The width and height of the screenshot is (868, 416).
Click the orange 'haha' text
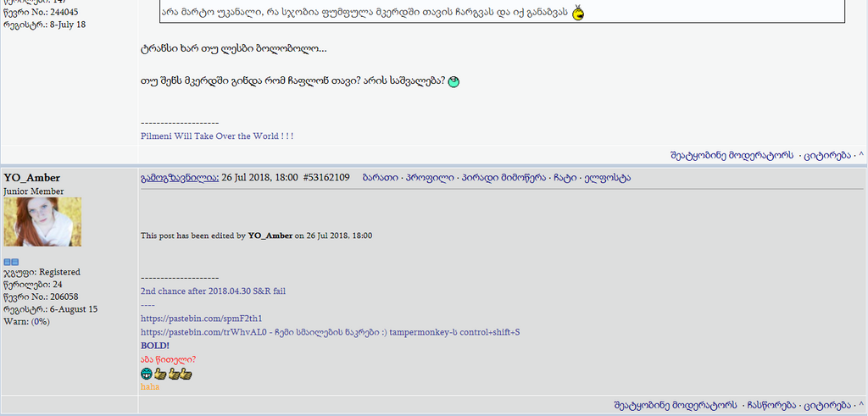pos(150,386)
